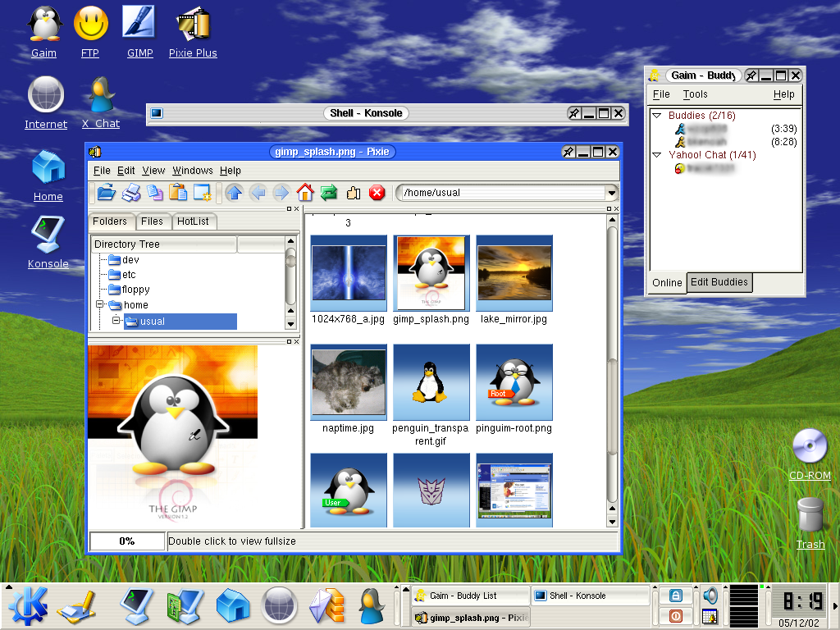
Task: Switch to the Files tab in Pixie
Action: pyautogui.click(x=152, y=221)
